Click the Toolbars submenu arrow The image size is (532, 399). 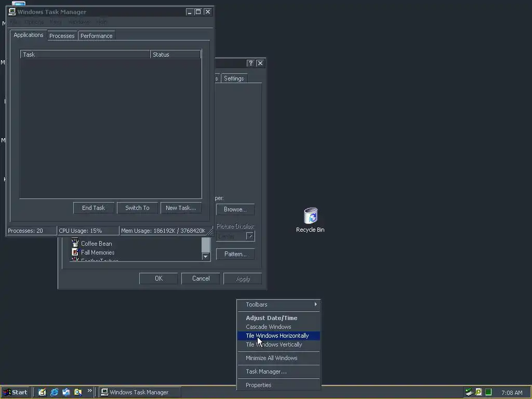315,304
